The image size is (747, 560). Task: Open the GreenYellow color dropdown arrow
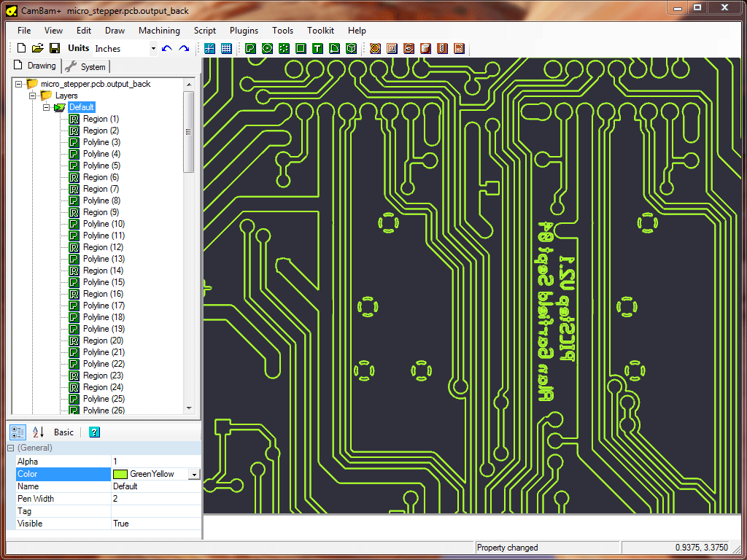194,474
